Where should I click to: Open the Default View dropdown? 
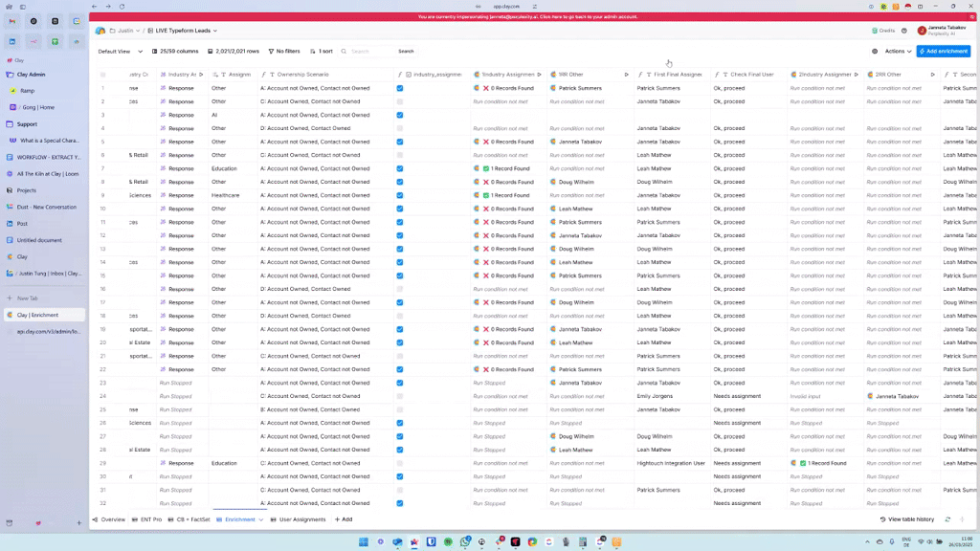pyautogui.click(x=120, y=51)
